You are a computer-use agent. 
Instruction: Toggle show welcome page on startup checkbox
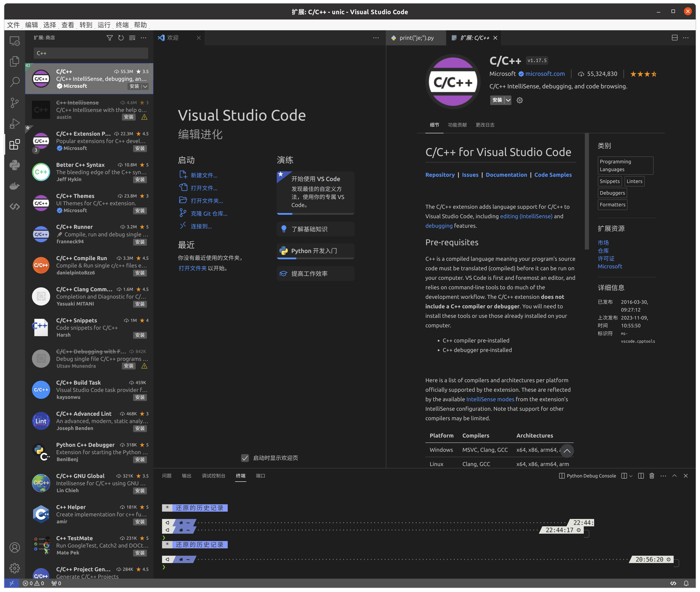(x=245, y=458)
